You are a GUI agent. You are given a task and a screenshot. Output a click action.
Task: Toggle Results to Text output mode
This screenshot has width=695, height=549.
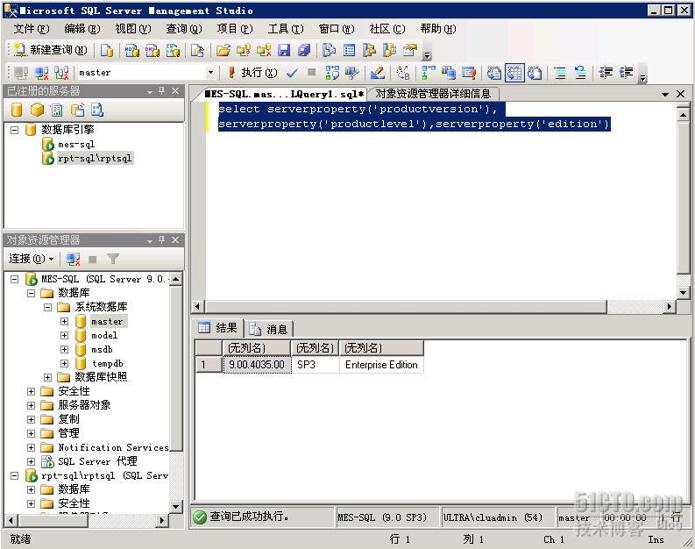pyautogui.click(x=494, y=73)
